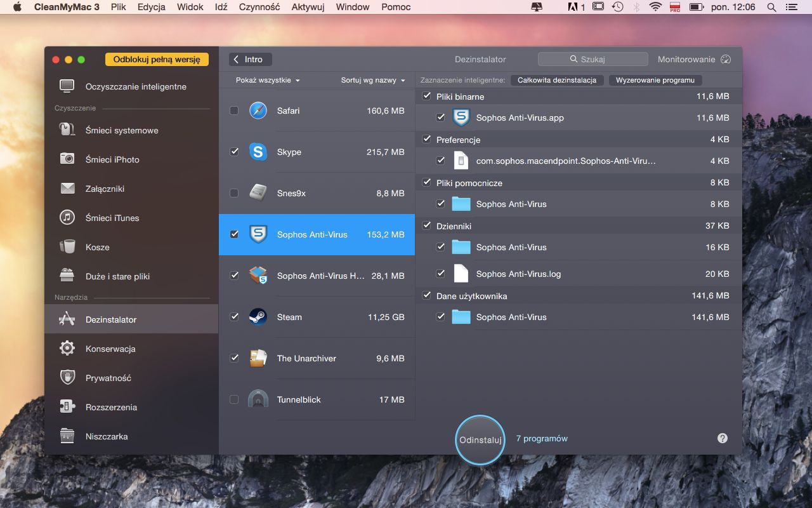Uncheck the Skype app checkbox
This screenshot has width=812, height=508.
(x=234, y=152)
